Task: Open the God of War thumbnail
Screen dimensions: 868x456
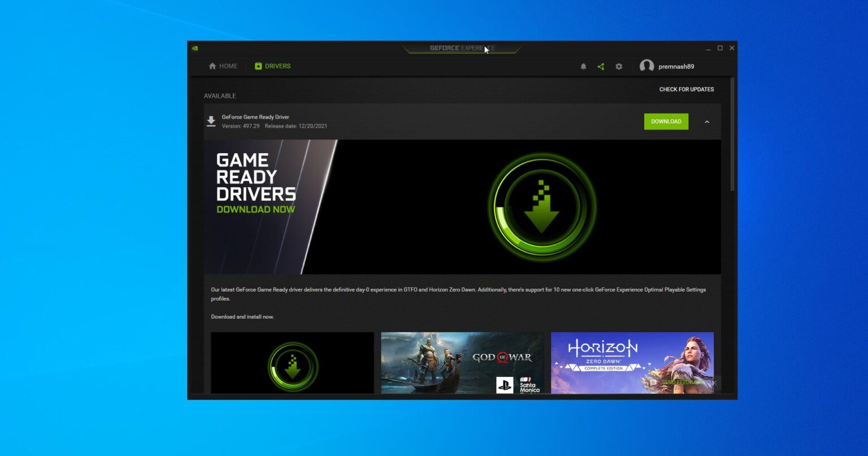Action: click(462, 363)
